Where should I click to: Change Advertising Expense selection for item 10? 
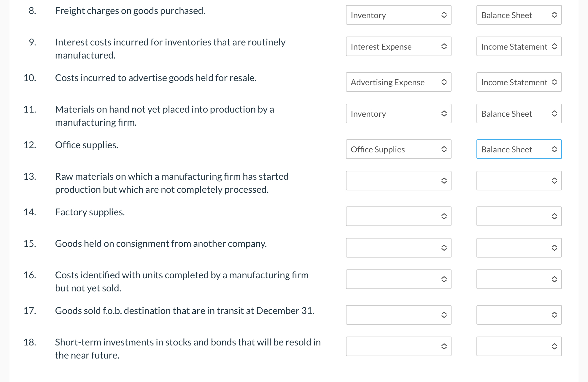point(398,82)
